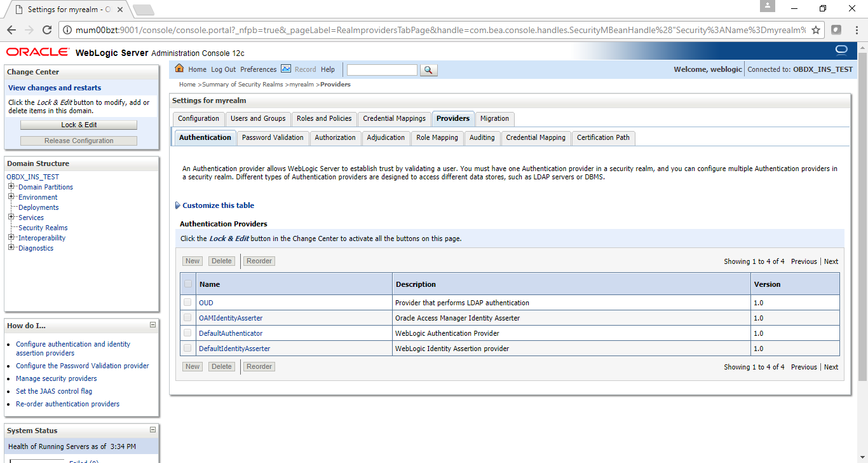Screen dimensions: 868x463
Task: Click the top Reorder button
Action: [x=259, y=261]
